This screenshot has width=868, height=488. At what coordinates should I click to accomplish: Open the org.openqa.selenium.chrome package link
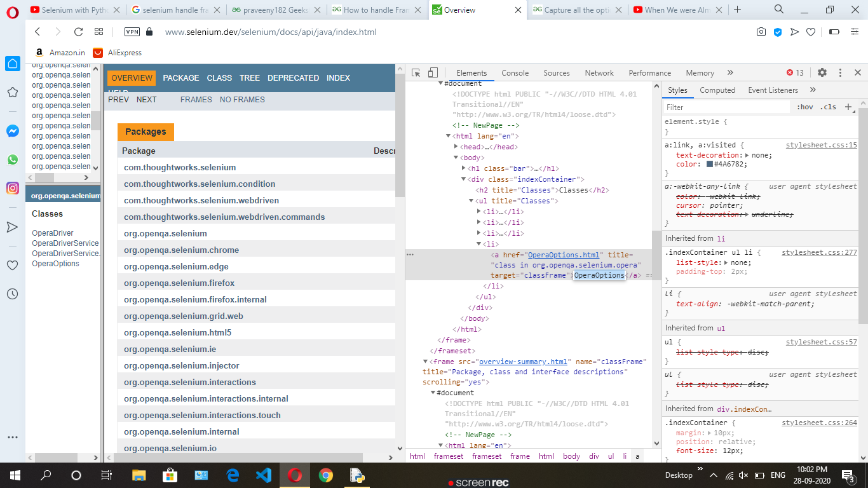coord(181,250)
